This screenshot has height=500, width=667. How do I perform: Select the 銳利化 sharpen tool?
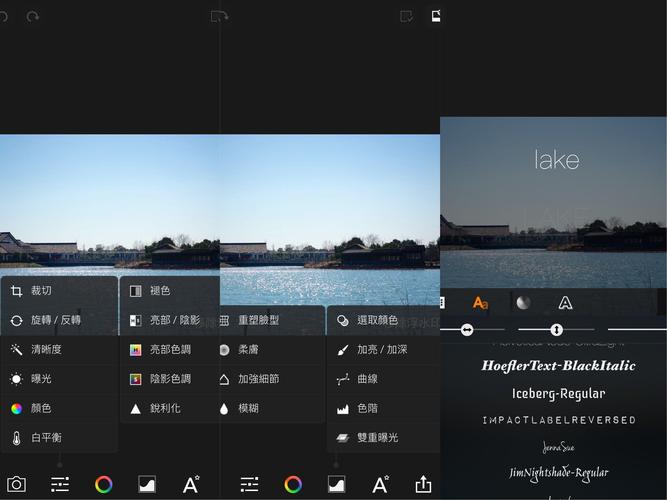point(165,408)
